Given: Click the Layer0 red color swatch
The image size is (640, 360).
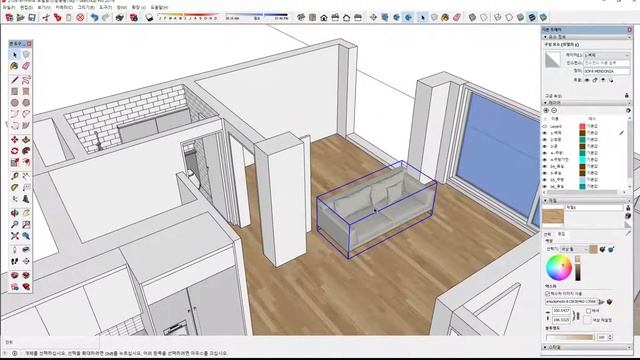Looking at the screenshot, I should click(x=582, y=127).
